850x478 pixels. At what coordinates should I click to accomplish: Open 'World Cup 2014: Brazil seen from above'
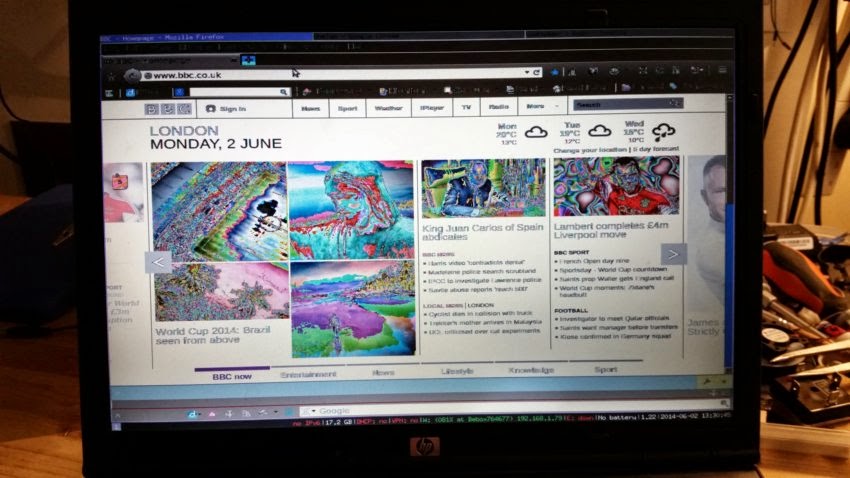click(x=212, y=335)
